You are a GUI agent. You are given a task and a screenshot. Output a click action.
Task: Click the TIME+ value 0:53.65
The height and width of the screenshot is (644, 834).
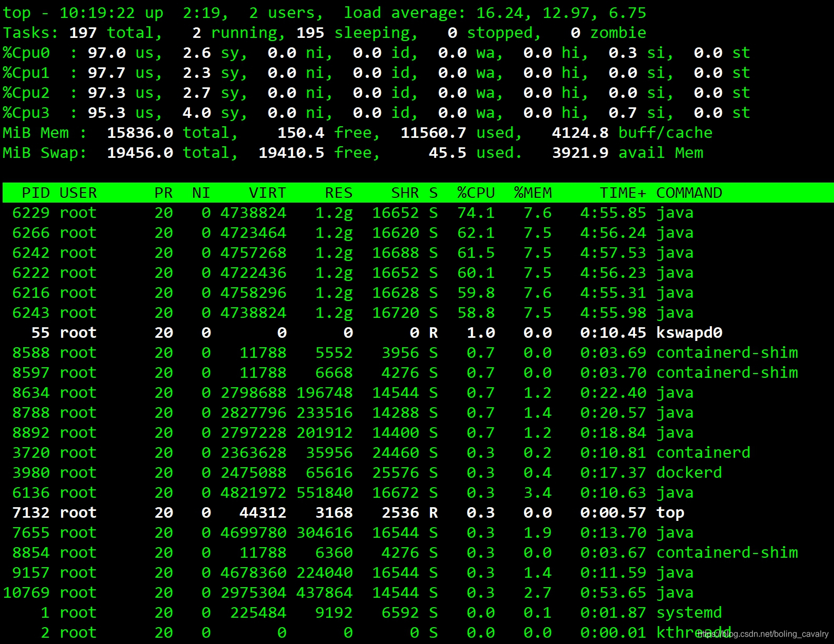(614, 593)
